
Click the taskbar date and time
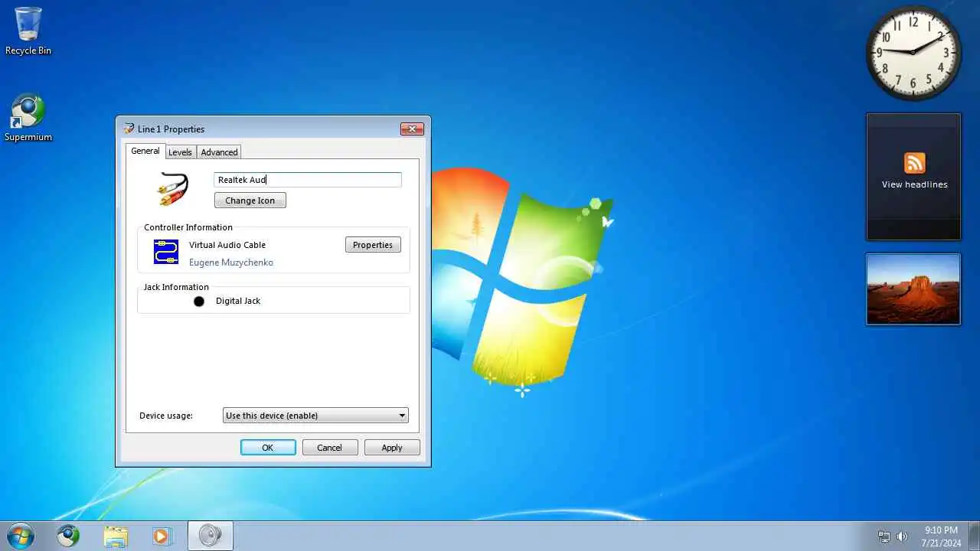point(941,536)
